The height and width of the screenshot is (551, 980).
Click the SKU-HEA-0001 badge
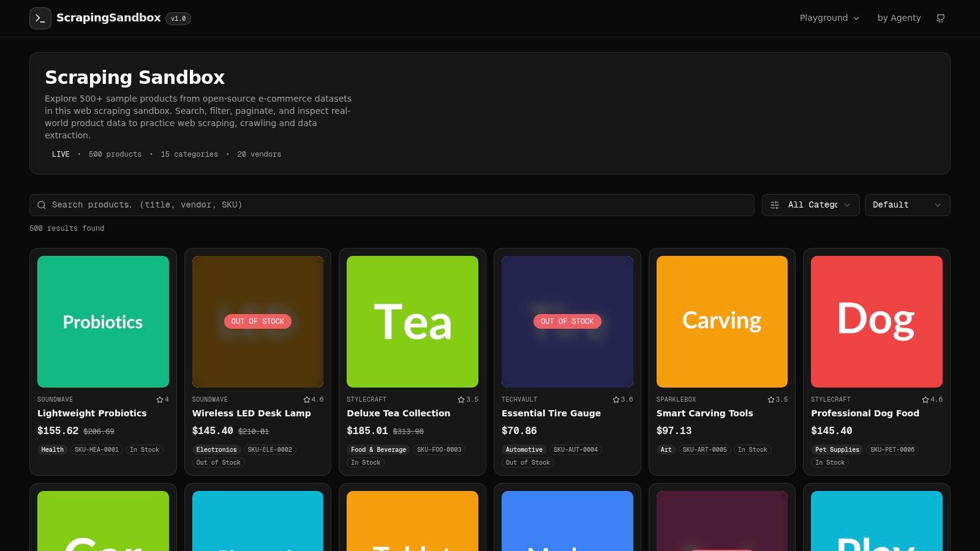click(x=97, y=450)
